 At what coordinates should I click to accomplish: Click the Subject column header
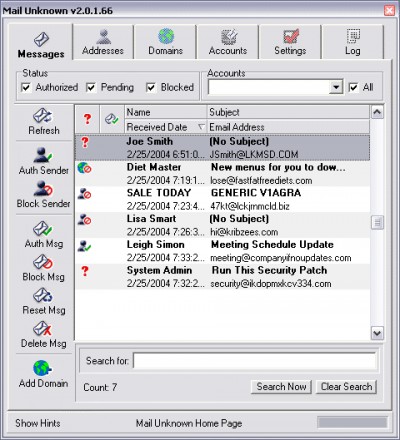(288, 112)
